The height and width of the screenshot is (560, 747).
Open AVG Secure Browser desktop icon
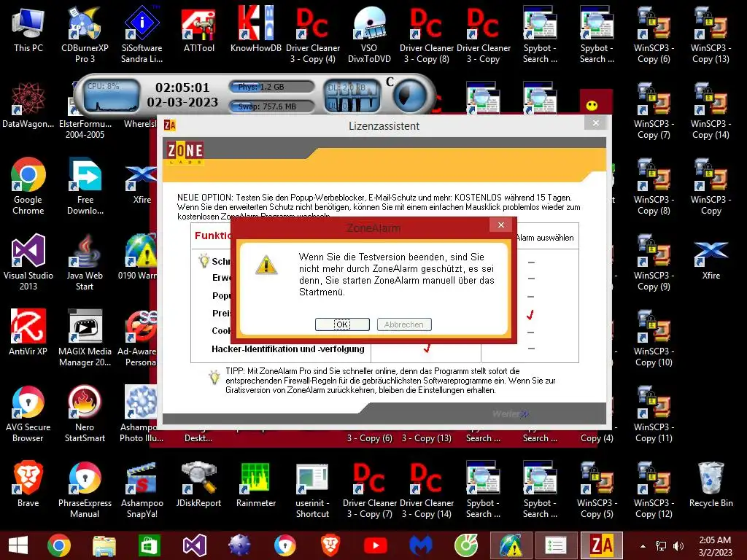click(x=28, y=414)
